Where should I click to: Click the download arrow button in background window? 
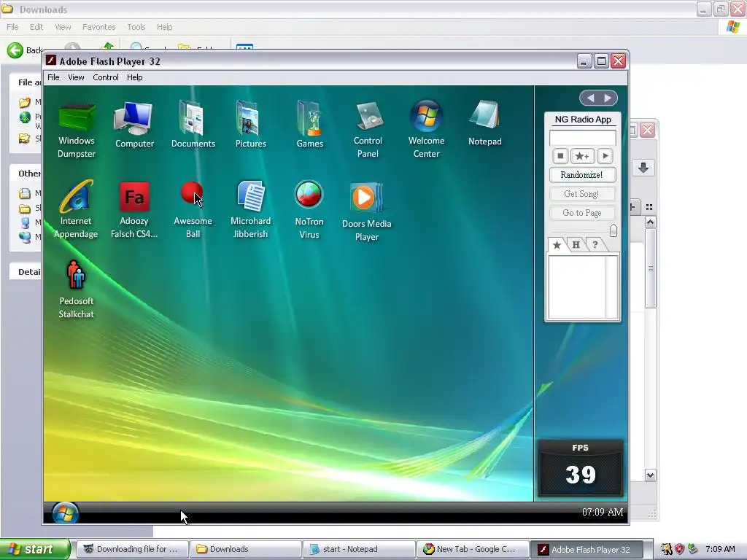point(643,168)
